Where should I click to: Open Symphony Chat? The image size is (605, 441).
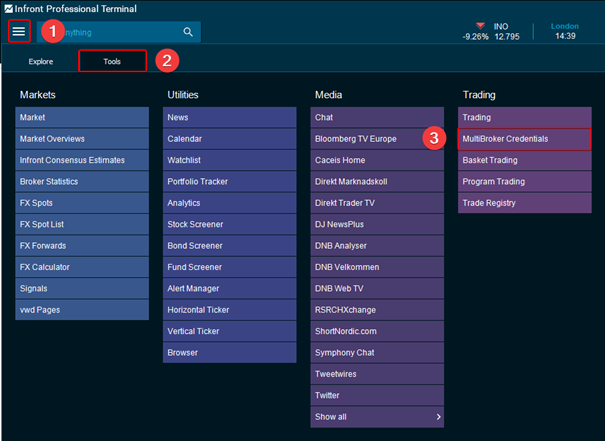pyautogui.click(x=377, y=353)
